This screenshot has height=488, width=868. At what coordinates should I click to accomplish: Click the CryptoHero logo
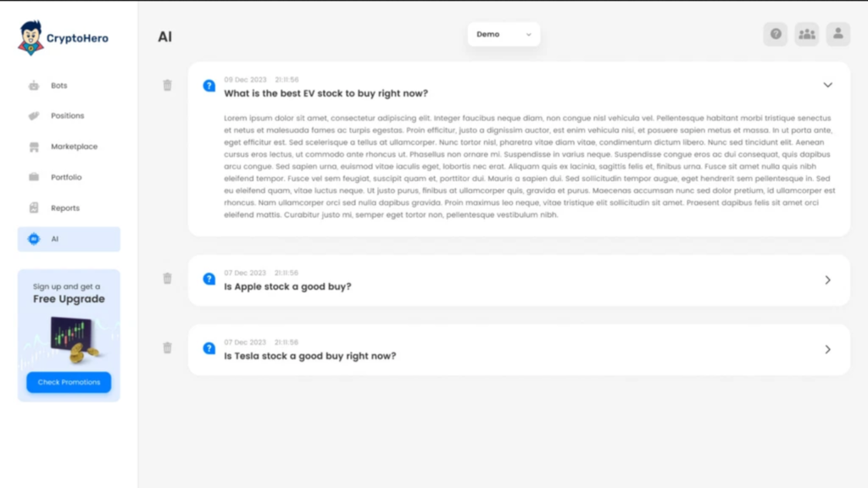63,38
